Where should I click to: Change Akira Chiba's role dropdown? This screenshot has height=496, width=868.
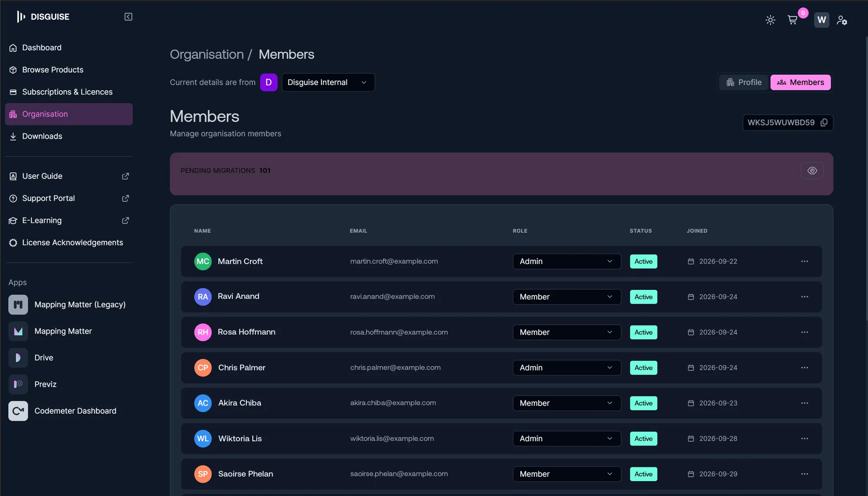pyautogui.click(x=566, y=403)
